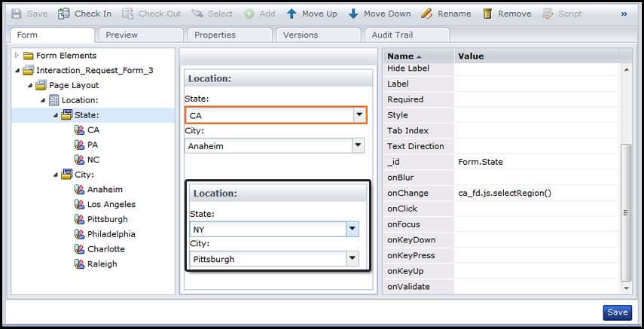Click the onChange value field
Image resolution: width=644 pixels, height=329 pixels.
click(536, 193)
